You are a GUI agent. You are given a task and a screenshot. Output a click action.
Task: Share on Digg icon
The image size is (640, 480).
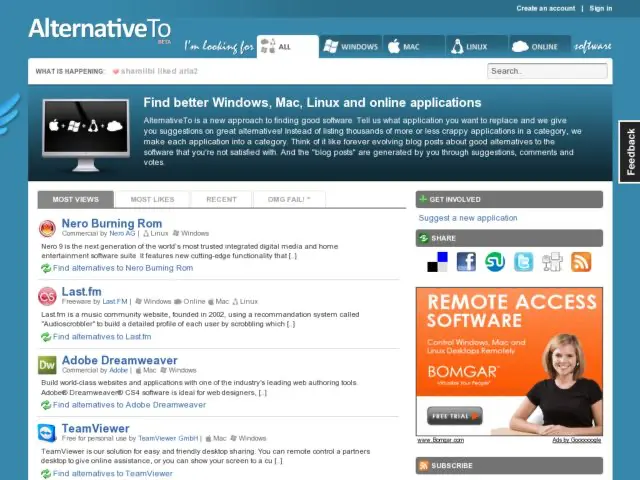(x=552, y=262)
